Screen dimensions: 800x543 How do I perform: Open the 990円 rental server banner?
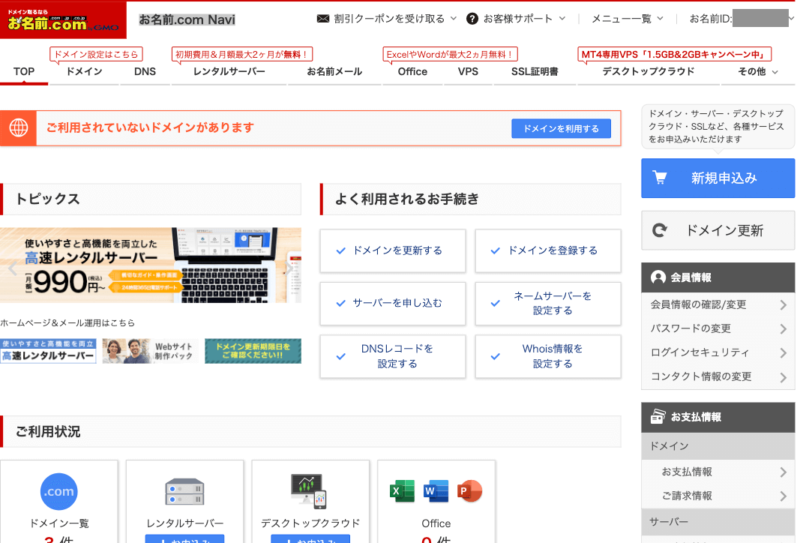pos(151,265)
